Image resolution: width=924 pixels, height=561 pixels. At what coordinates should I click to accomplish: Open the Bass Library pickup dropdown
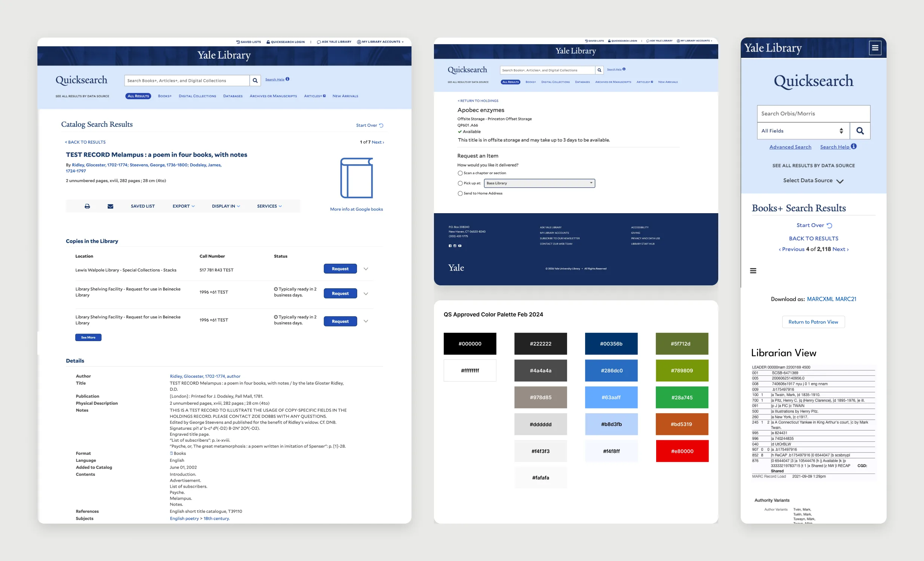[540, 183]
